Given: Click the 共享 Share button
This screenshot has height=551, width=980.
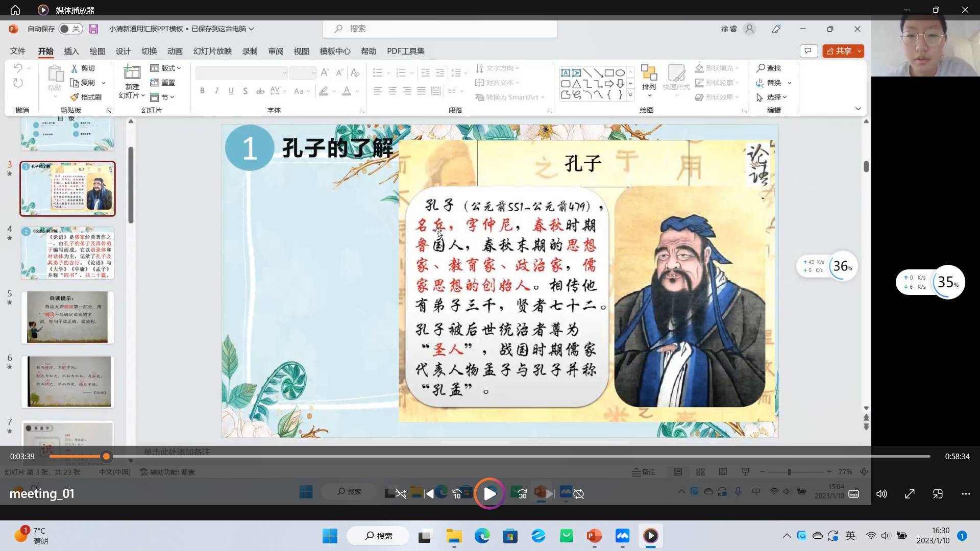Looking at the screenshot, I should [x=839, y=51].
